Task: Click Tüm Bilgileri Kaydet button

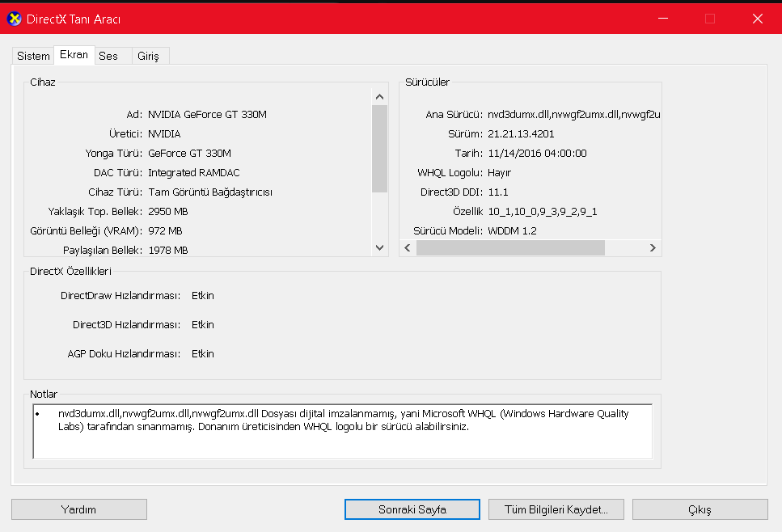Action: [x=556, y=509]
